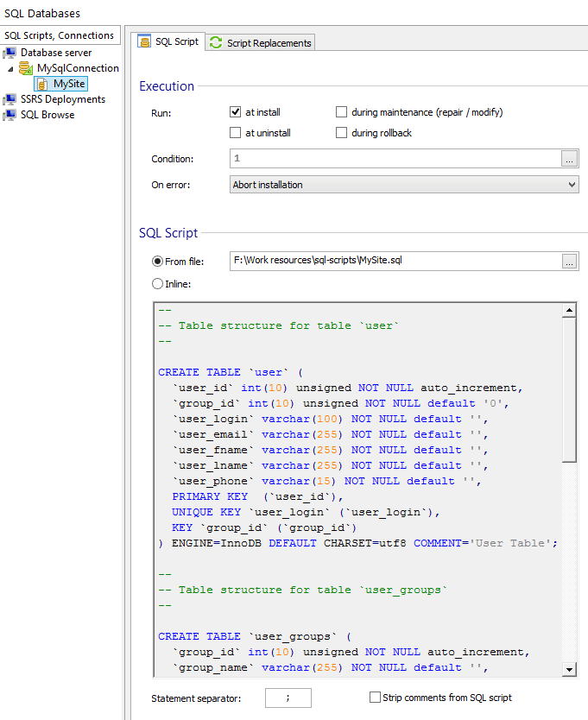This screenshot has width=588, height=720.
Task: Select MySqlConnection in the tree
Action: coord(78,68)
